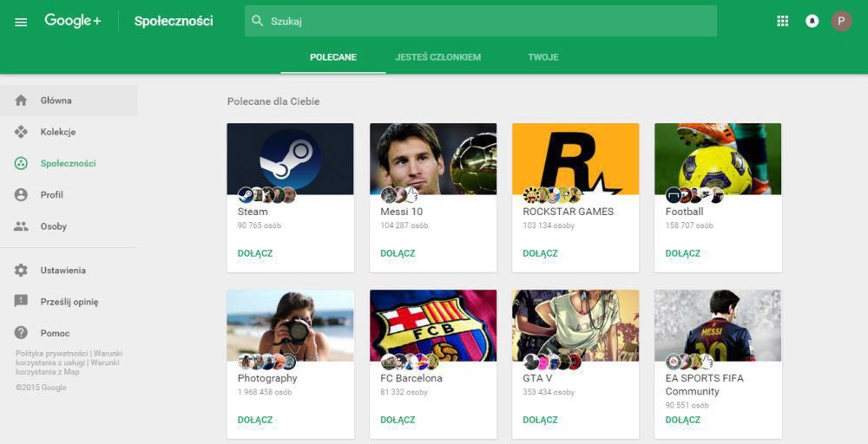Open the Google apps grid
Image resolution: width=868 pixels, height=444 pixels.
[782, 21]
